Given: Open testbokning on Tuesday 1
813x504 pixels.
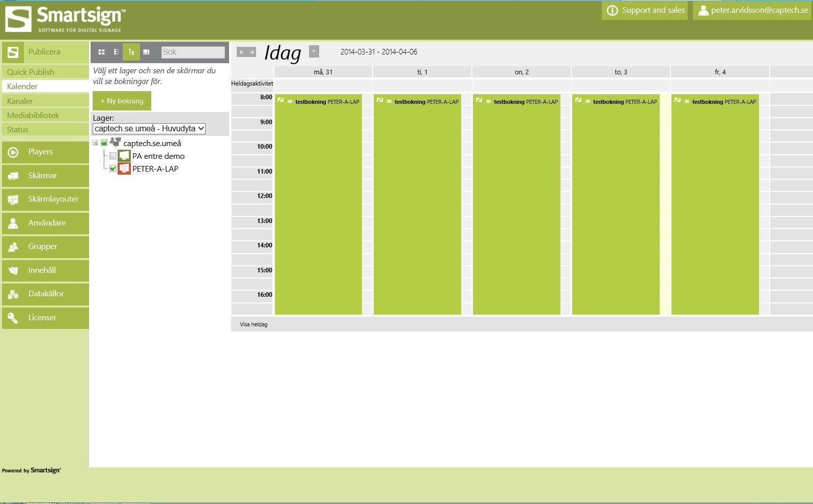Looking at the screenshot, I should point(417,205).
